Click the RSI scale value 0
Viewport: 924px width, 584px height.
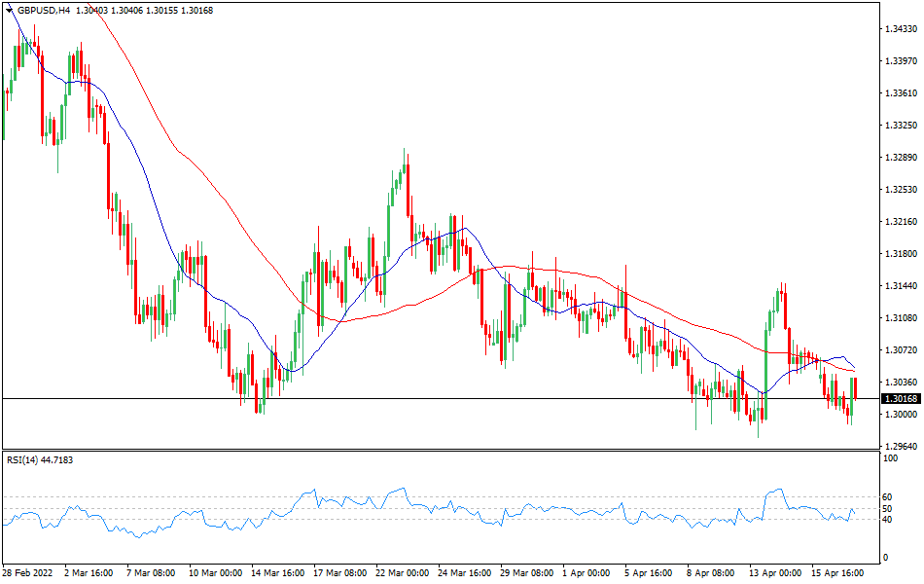(883, 558)
